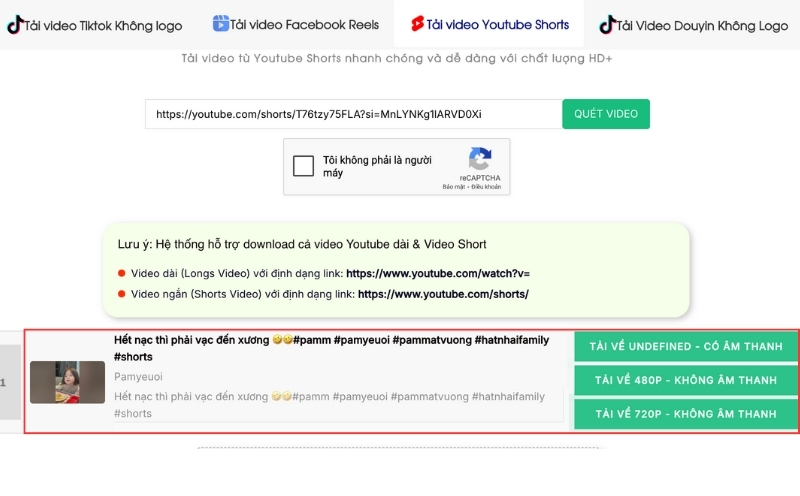800x496 pixels.
Task: Click the Douyin logo icon
Action: point(607,24)
